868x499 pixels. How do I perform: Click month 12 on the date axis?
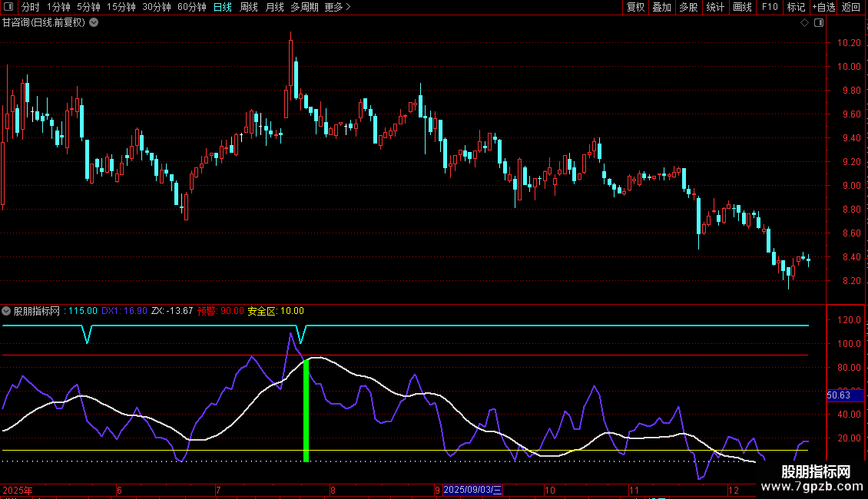[x=734, y=490]
